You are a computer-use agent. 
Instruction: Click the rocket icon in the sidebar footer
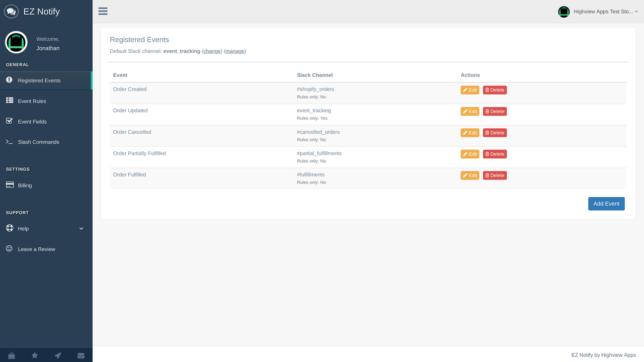click(x=58, y=355)
